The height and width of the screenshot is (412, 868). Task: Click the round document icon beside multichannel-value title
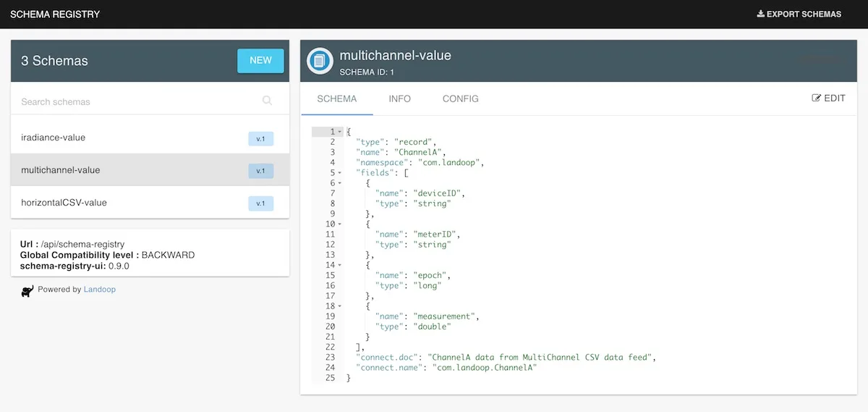click(320, 61)
